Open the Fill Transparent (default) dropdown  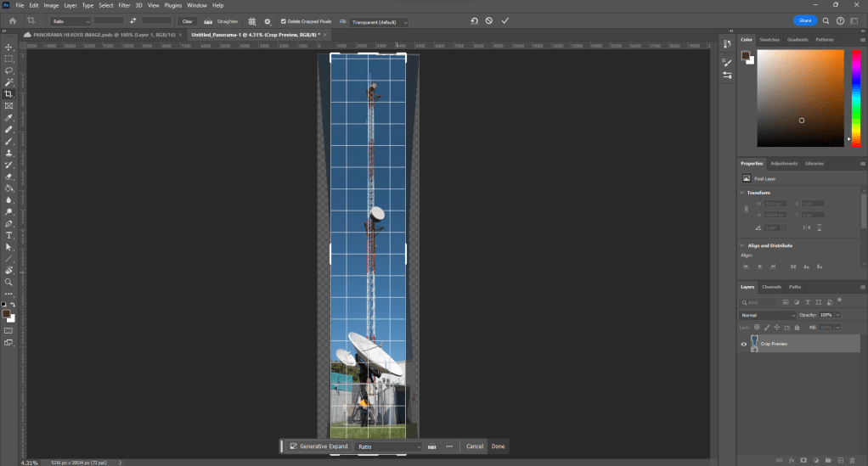pyautogui.click(x=380, y=21)
